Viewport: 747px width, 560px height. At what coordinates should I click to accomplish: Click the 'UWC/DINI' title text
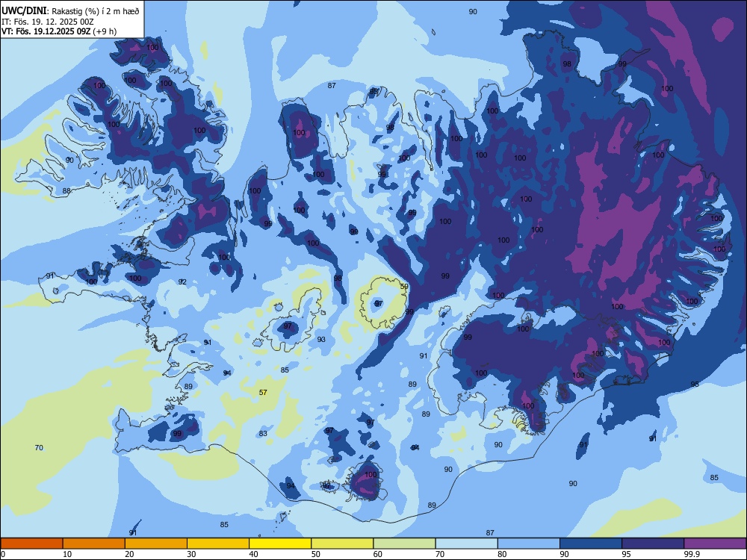click(x=24, y=11)
